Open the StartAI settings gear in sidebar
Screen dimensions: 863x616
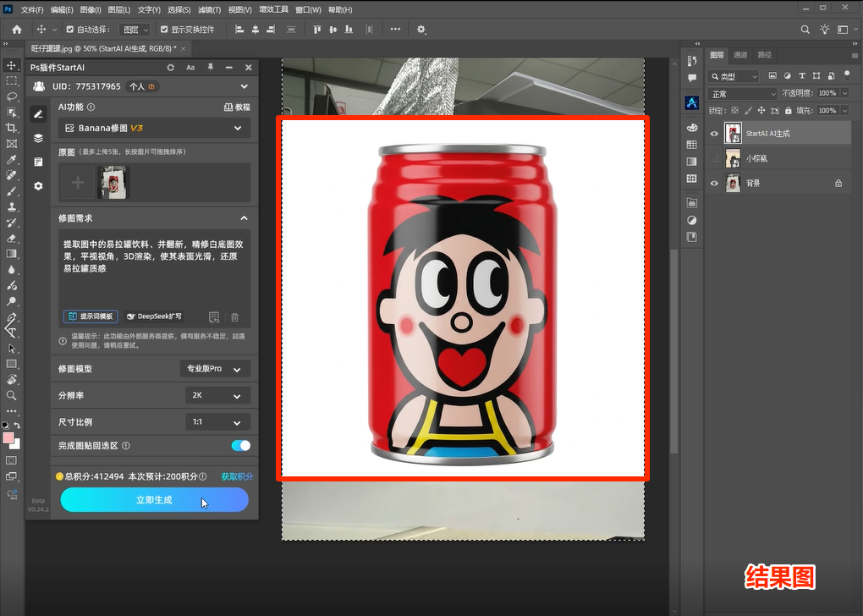click(x=38, y=186)
